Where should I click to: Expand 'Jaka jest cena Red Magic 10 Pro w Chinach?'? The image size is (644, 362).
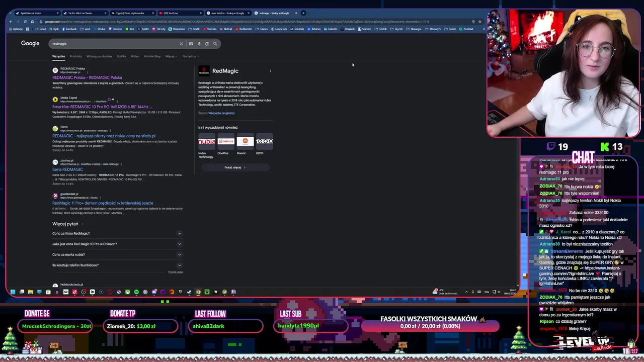[117, 244]
